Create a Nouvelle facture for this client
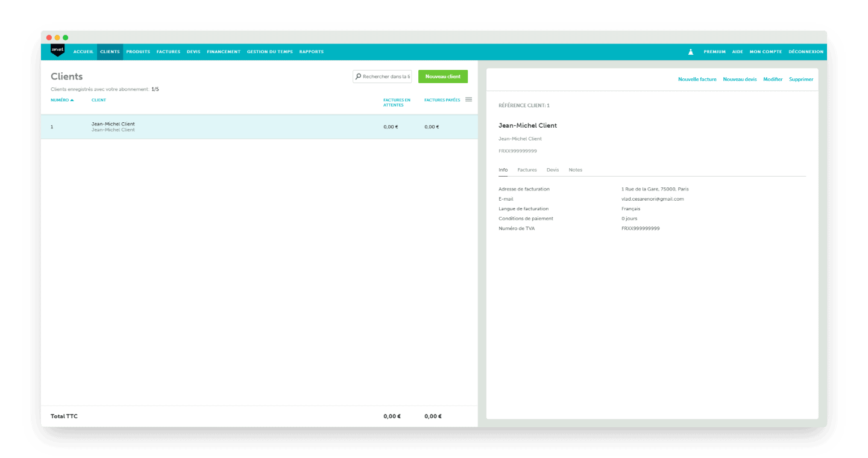The image size is (868, 458). pos(697,80)
